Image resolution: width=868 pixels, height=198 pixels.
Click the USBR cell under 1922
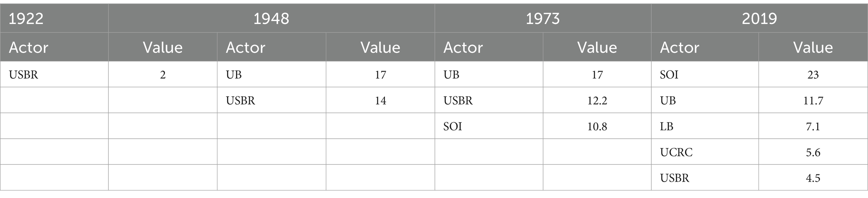click(x=54, y=74)
